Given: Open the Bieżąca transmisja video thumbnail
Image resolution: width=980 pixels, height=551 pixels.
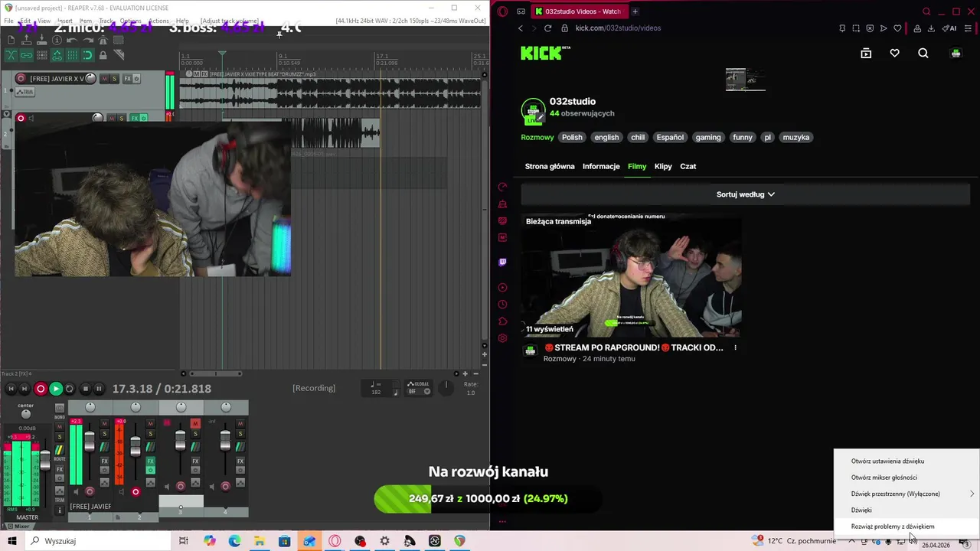Looking at the screenshot, I should coord(631,275).
